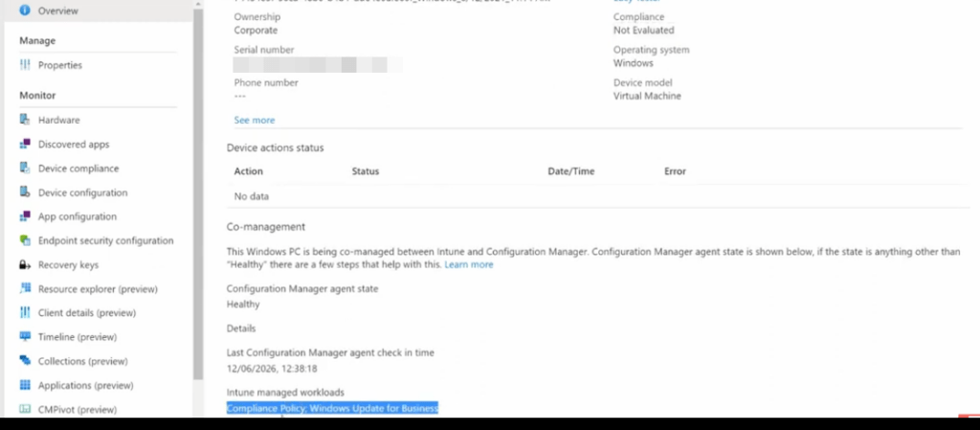Open the Recovery keys lock icon
Viewport: 980px width, 430px height.
(25, 265)
